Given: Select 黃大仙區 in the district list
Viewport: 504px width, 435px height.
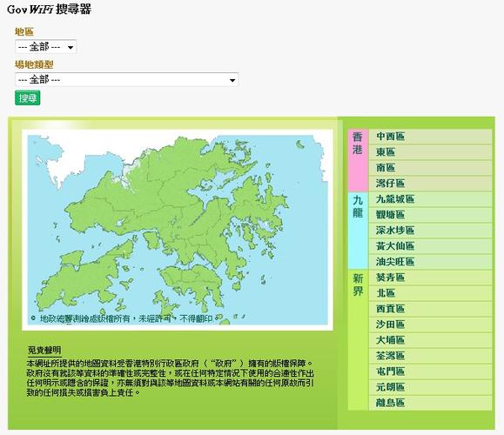Looking at the screenshot, I should (x=430, y=246).
